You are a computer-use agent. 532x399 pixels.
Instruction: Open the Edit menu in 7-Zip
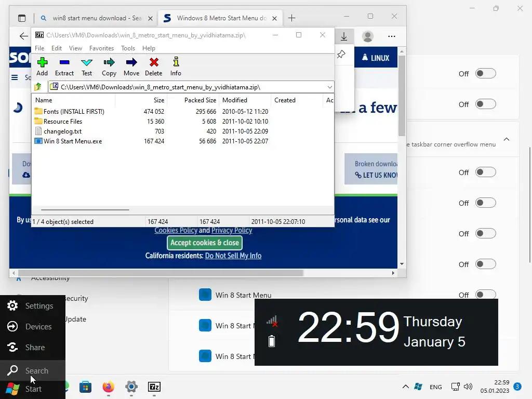(56, 48)
